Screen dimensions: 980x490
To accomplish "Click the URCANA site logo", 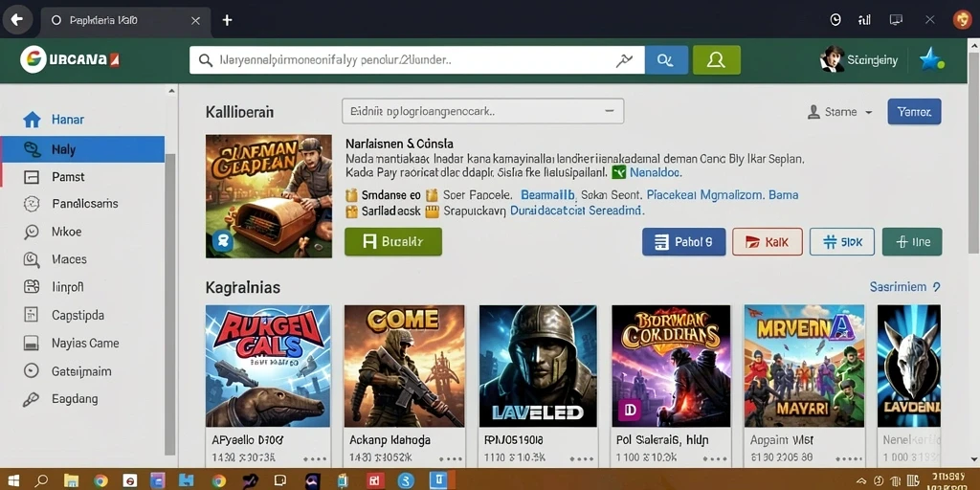I will point(69,60).
